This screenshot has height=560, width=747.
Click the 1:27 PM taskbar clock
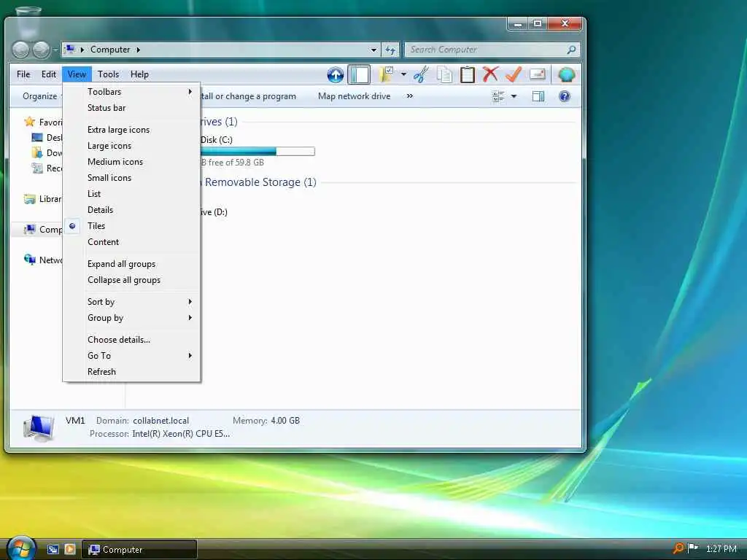pyautogui.click(x=721, y=548)
